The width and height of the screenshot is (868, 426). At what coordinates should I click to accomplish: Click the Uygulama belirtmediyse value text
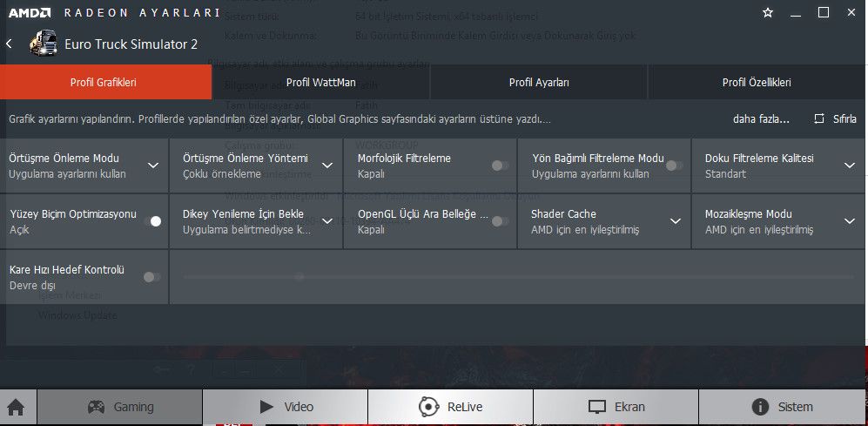click(247, 229)
